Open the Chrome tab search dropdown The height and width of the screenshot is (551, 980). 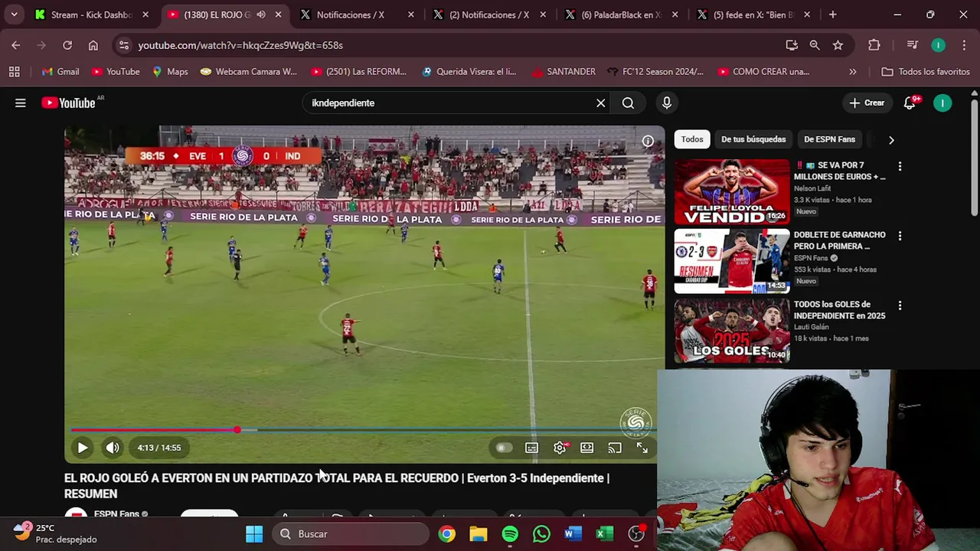pos(14,15)
